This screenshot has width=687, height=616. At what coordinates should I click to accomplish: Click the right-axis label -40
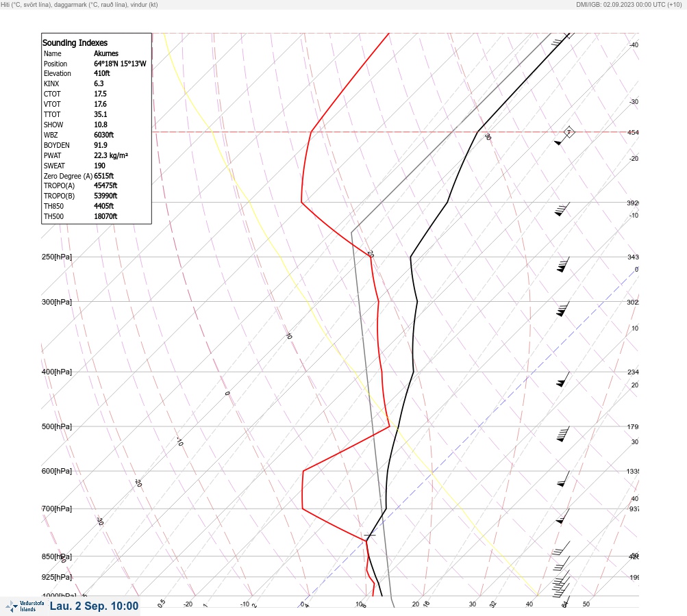(x=634, y=45)
